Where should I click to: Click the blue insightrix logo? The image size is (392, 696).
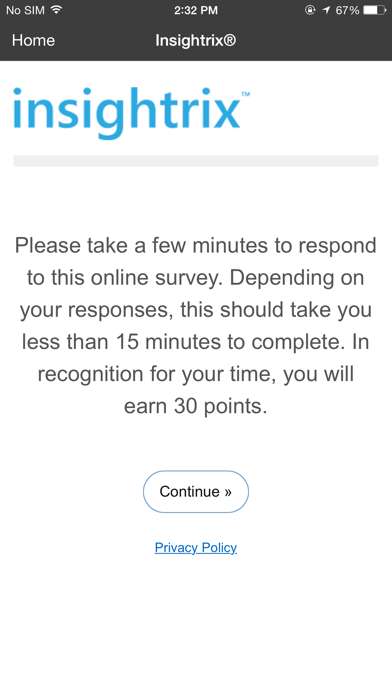131,113
